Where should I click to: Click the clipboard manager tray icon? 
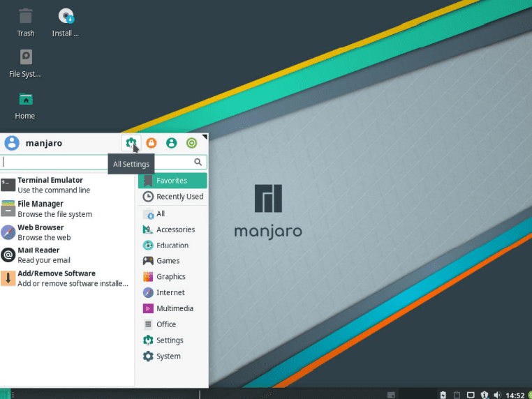click(x=457, y=395)
